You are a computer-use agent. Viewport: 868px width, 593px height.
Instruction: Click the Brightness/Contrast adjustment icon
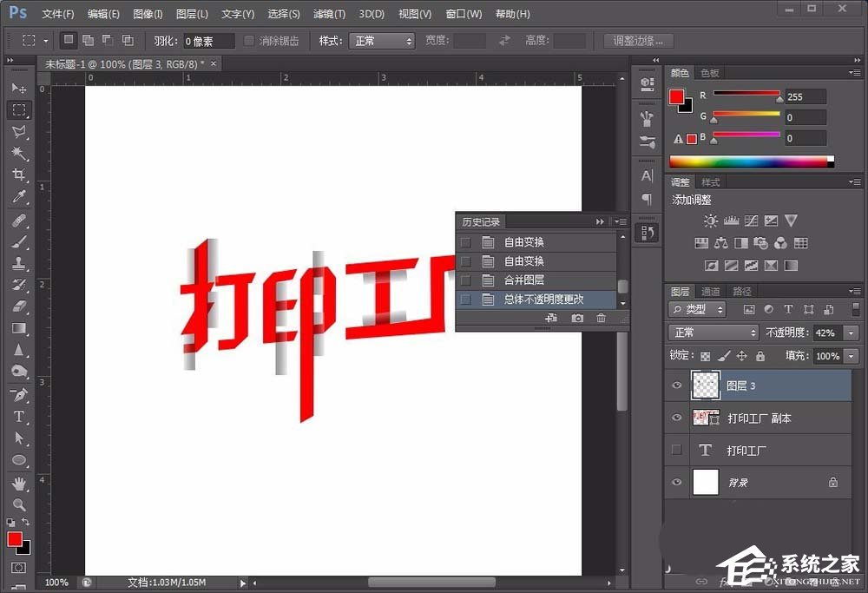(710, 221)
